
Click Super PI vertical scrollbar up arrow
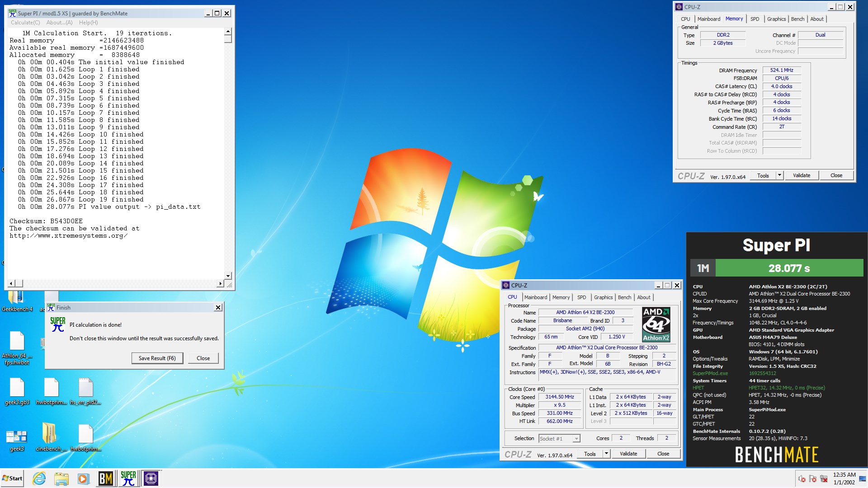pos(228,32)
